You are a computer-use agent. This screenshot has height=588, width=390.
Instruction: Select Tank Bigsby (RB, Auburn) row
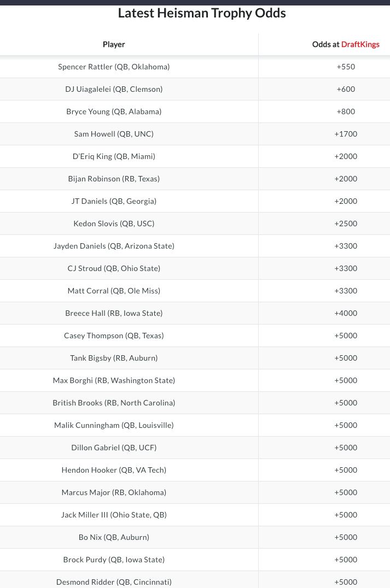coord(195,358)
